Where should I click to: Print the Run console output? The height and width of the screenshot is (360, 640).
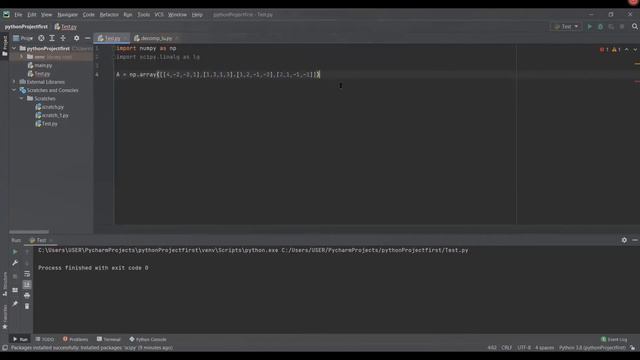pos(27,295)
